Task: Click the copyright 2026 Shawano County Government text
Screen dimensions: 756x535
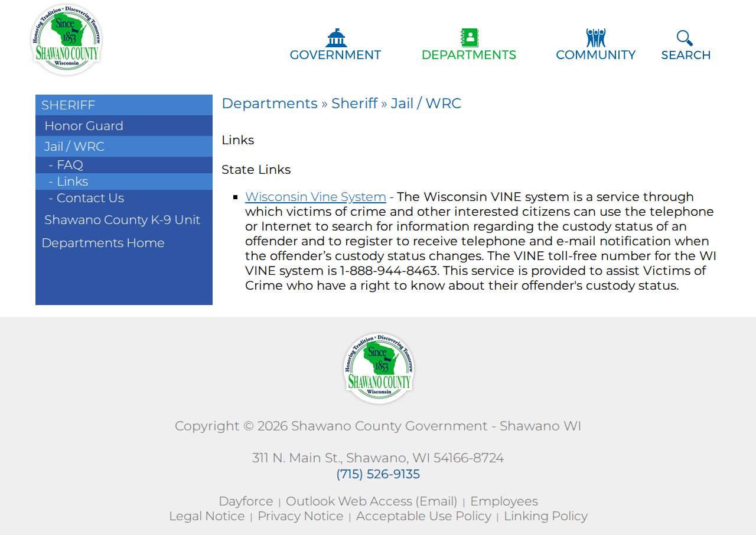Action: pos(378,426)
